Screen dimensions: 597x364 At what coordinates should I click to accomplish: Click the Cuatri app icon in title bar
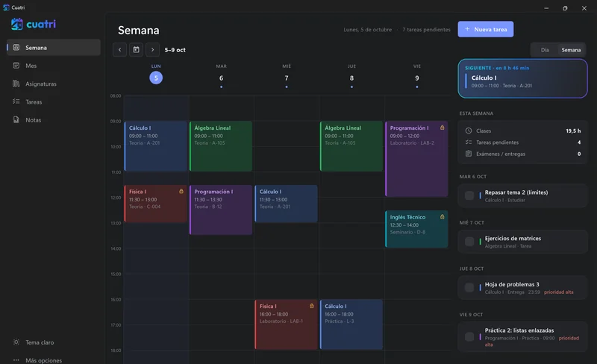click(6, 7)
